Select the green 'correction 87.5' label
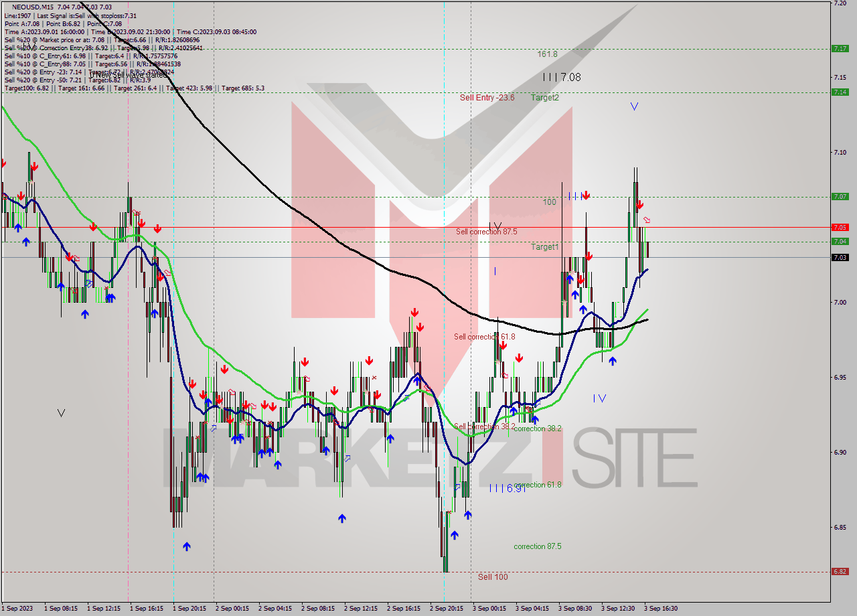Screen dimensions: 857x616 (538, 546)
